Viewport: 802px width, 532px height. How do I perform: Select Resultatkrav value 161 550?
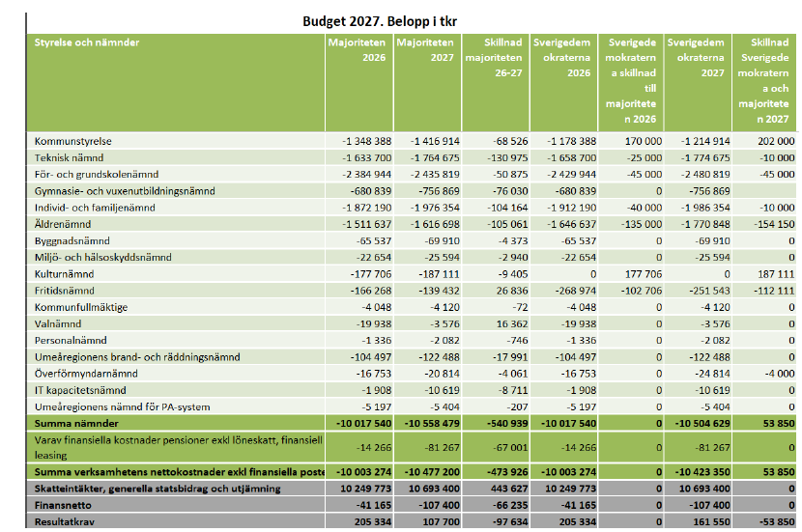click(x=710, y=521)
